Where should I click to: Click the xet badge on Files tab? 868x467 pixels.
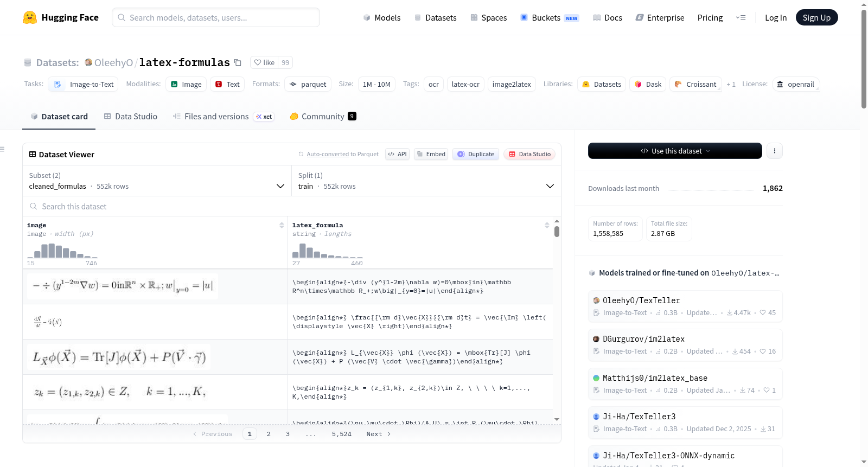[x=264, y=117]
